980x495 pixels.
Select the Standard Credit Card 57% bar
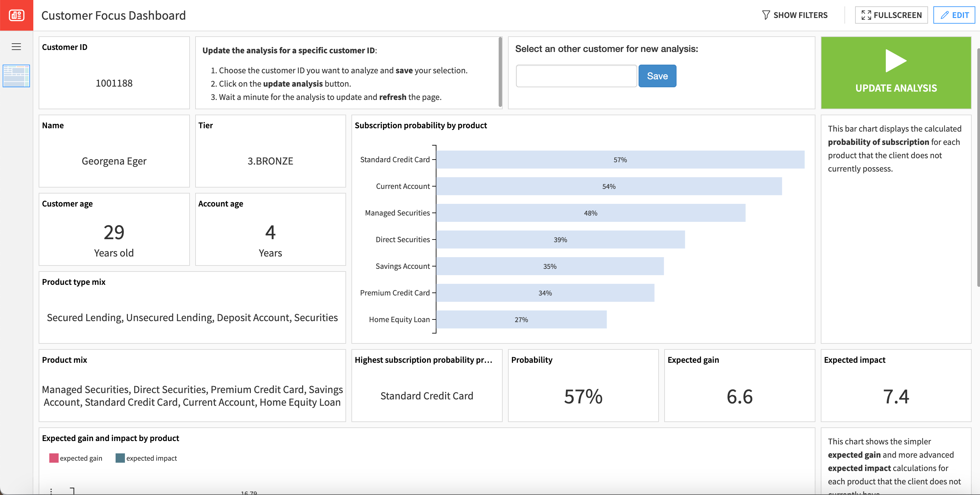click(x=620, y=160)
